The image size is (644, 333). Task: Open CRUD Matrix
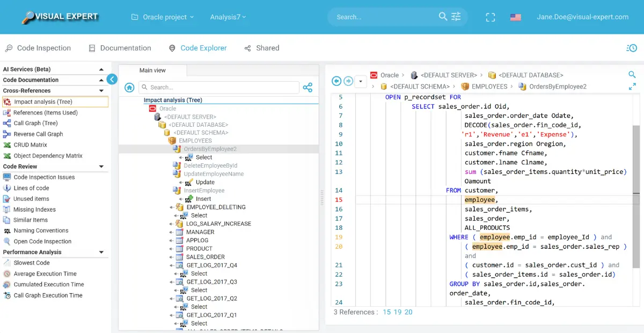click(x=25, y=144)
